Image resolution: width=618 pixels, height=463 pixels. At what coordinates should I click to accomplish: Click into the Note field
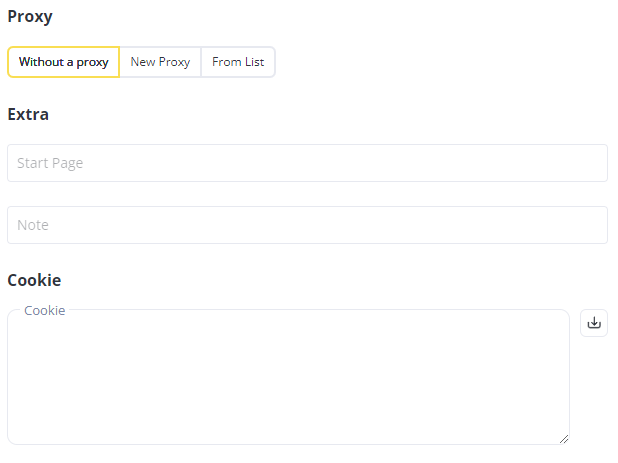pos(307,225)
